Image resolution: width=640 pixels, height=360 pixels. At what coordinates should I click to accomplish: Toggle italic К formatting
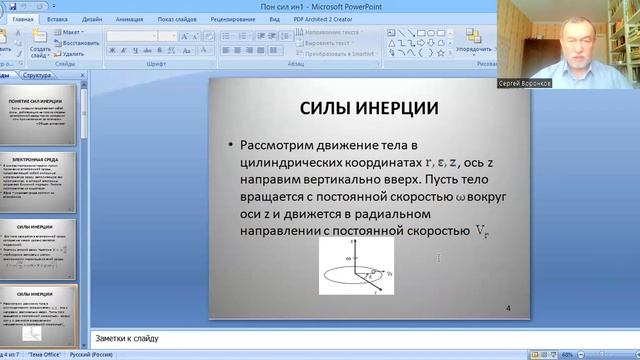pyautogui.click(x=124, y=50)
